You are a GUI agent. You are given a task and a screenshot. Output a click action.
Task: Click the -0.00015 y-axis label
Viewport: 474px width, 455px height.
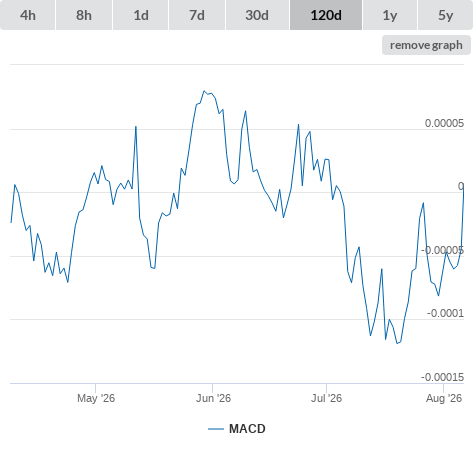coord(442,377)
